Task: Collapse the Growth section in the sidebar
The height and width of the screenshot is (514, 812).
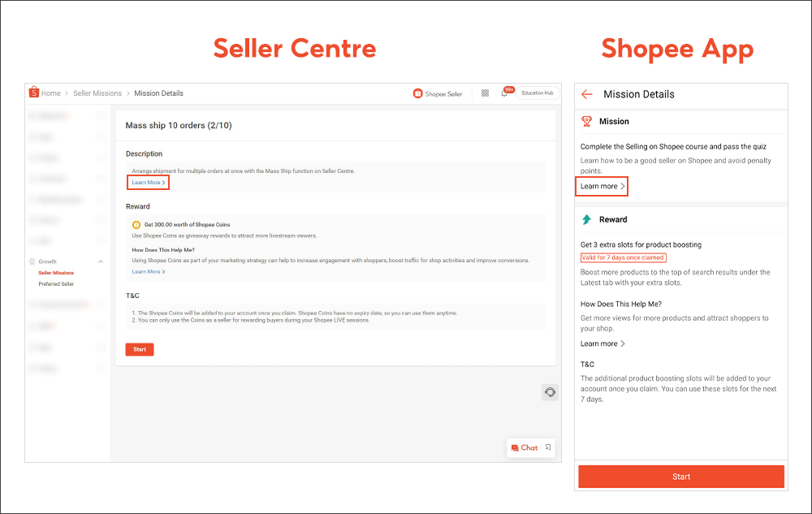Action: pyautogui.click(x=100, y=261)
